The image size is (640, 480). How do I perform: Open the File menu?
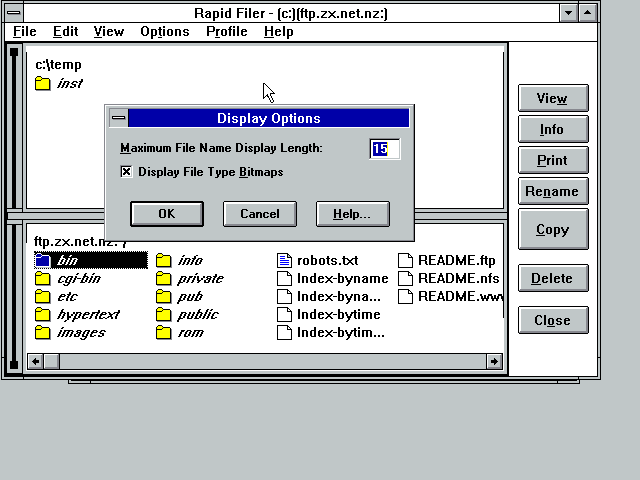(x=24, y=31)
